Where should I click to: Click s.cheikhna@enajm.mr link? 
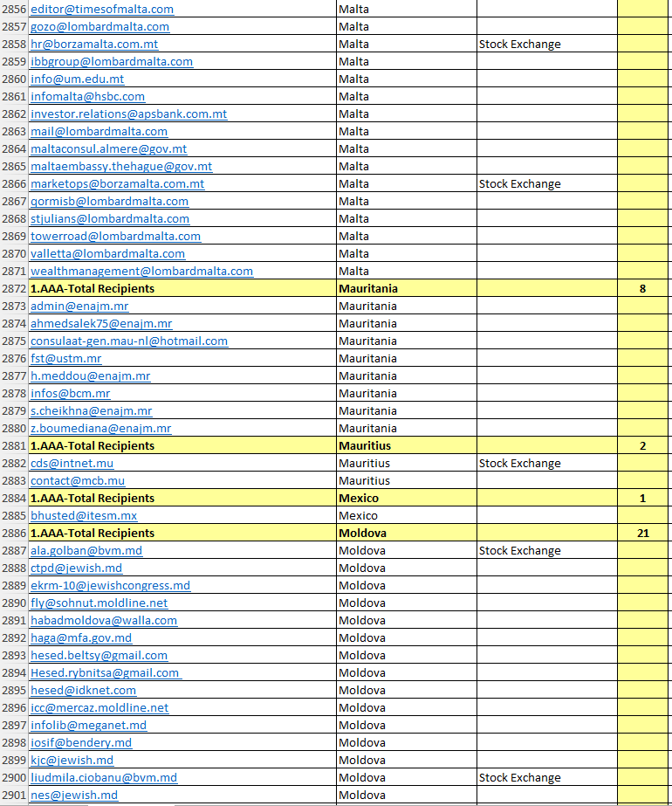click(x=92, y=411)
